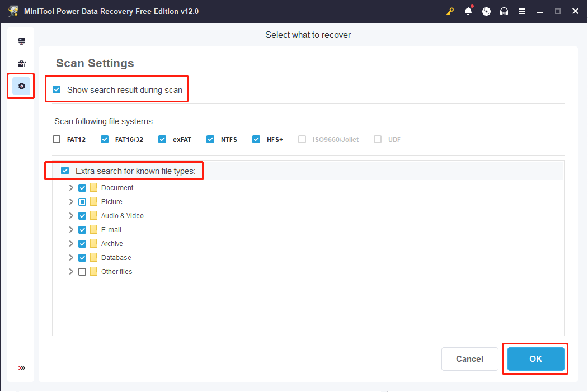Uncheck the Archive checkbox
This screenshot has width=588, height=392.
coord(82,244)
